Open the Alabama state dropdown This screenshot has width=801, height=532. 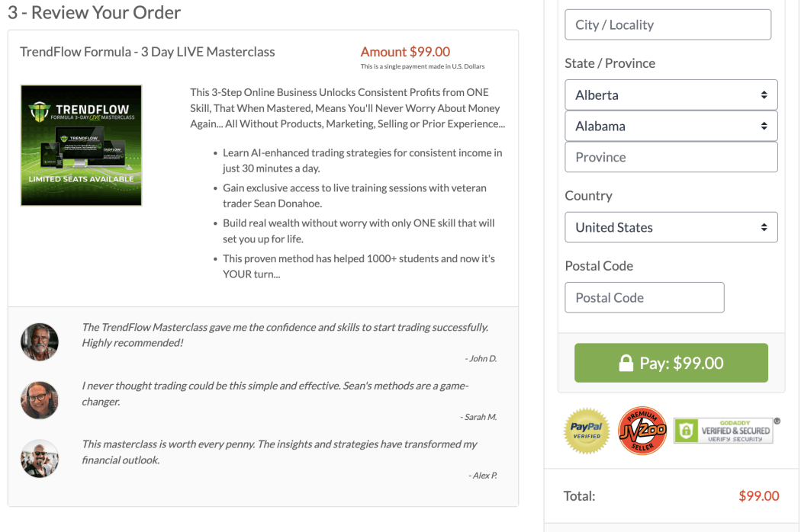pos(671,127)
